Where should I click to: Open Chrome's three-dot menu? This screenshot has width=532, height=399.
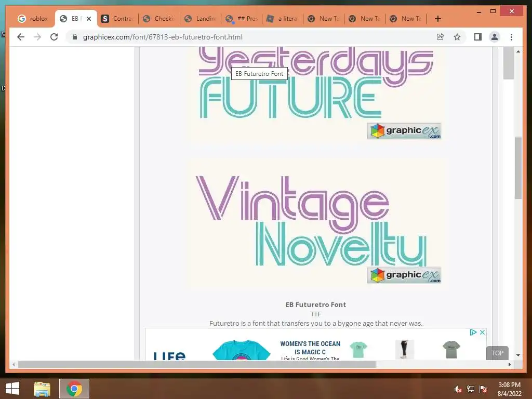pos(511,37)
